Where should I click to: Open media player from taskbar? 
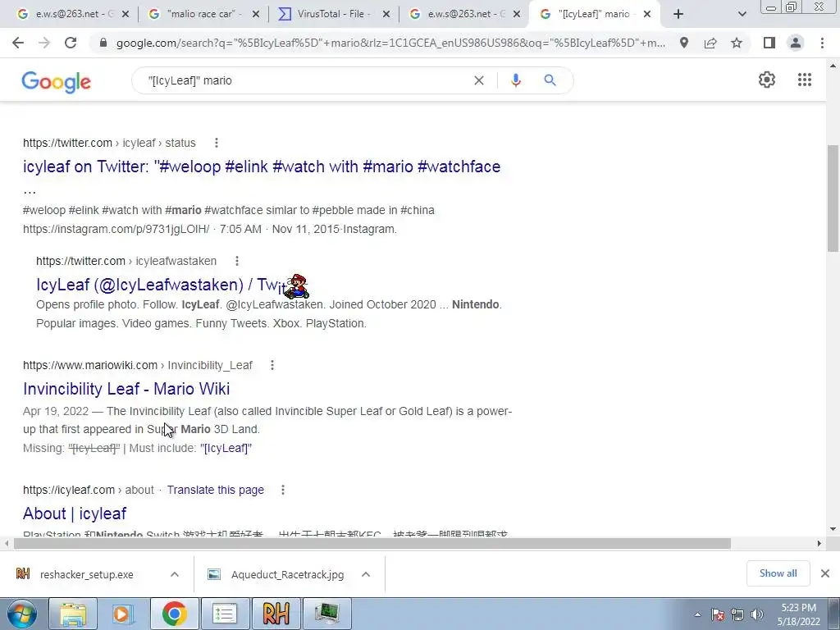(123, 614)
